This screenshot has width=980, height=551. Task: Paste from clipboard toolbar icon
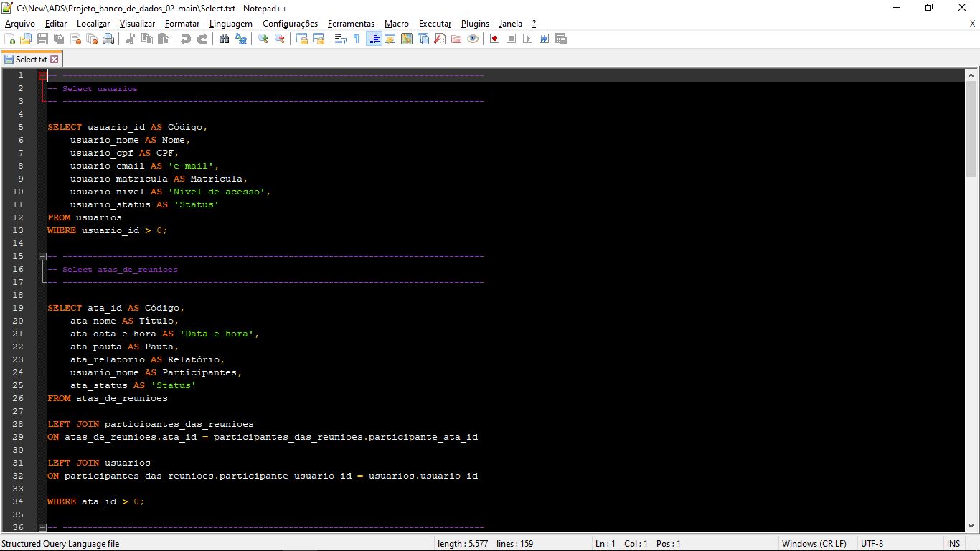click(x=163, y=39)
